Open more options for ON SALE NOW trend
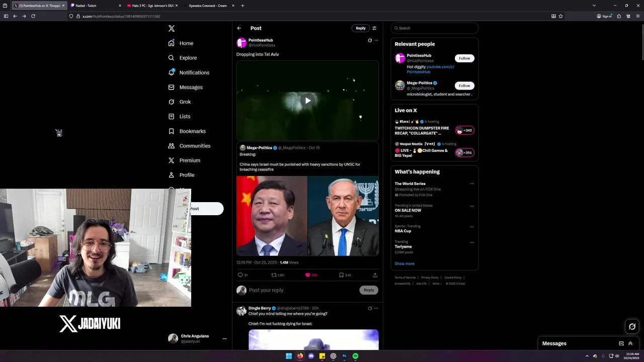Screen dimensions: 644x362 [472, 206]
